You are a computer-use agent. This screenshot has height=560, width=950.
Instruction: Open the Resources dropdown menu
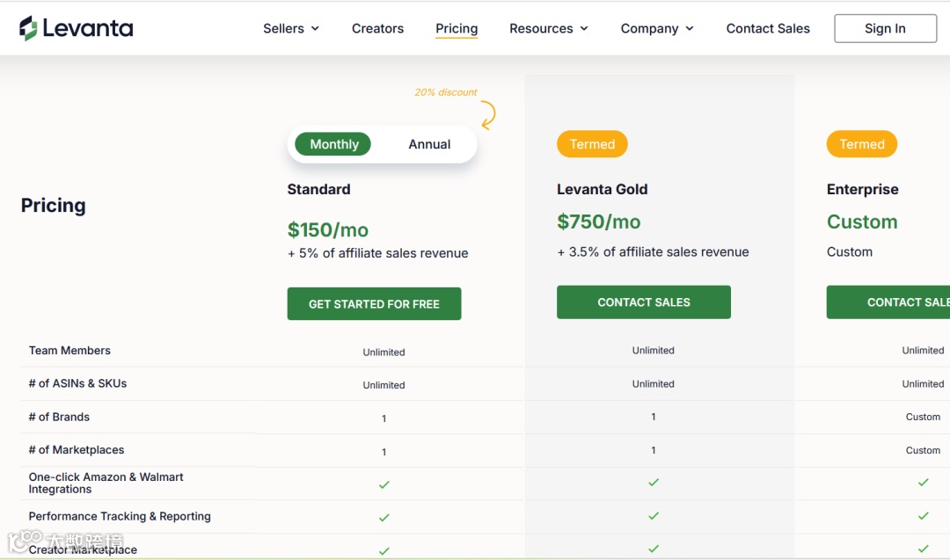(x=548, y=28)
